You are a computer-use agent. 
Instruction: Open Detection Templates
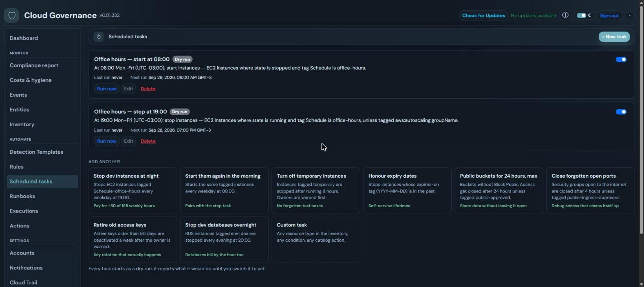coord(42,152)
